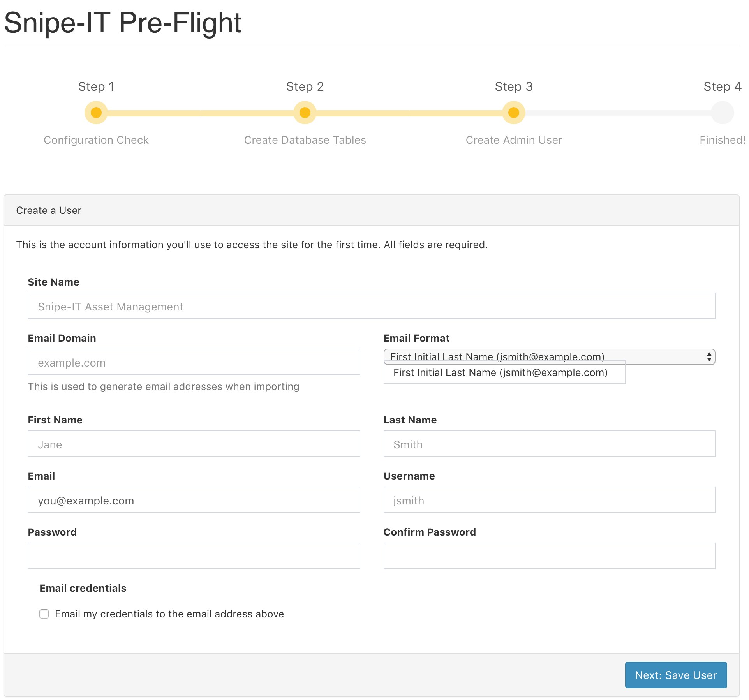Choose the First Initial Last Name option
Image resolution: width=749 pixels, height=700 pixels.
504,373
